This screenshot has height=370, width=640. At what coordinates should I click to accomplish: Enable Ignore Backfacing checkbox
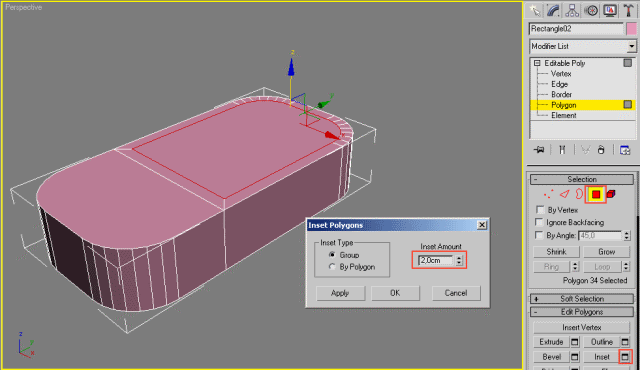[x=540, y=222]
